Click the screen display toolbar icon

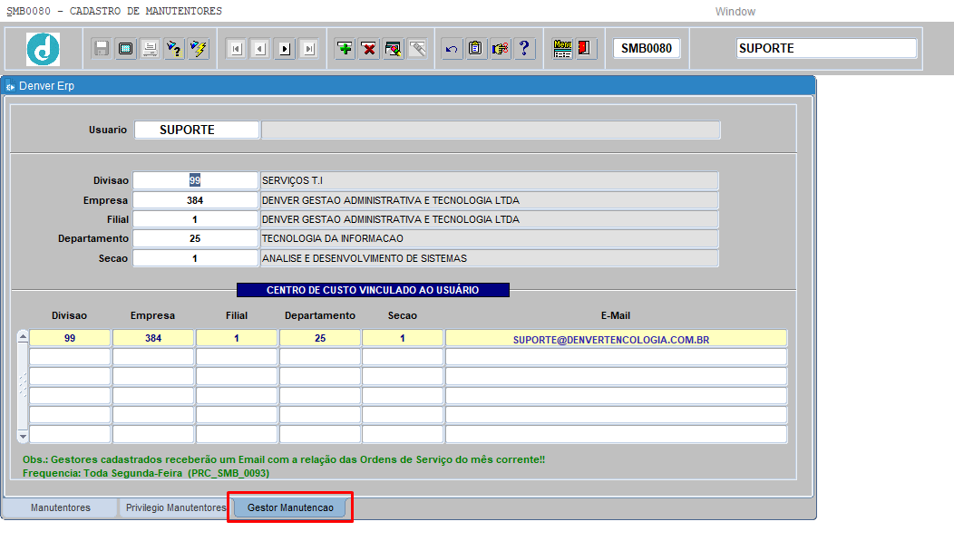tap(126, 49)
